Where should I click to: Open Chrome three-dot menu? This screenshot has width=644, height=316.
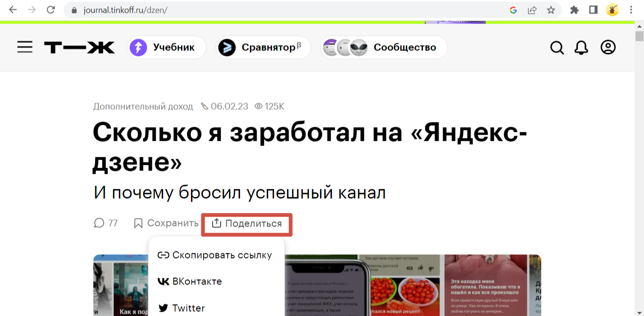click(631, 10)
